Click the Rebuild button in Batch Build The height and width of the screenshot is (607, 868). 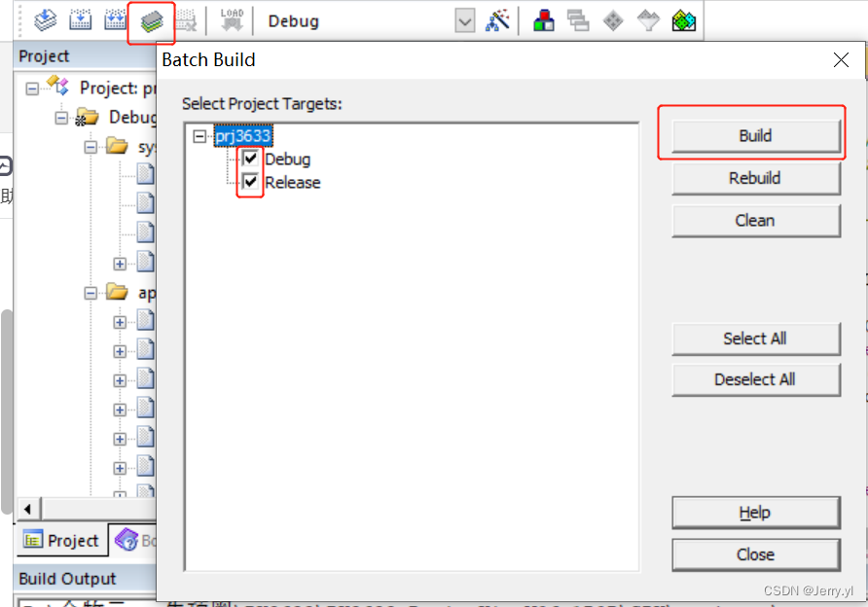pos(756,178)
